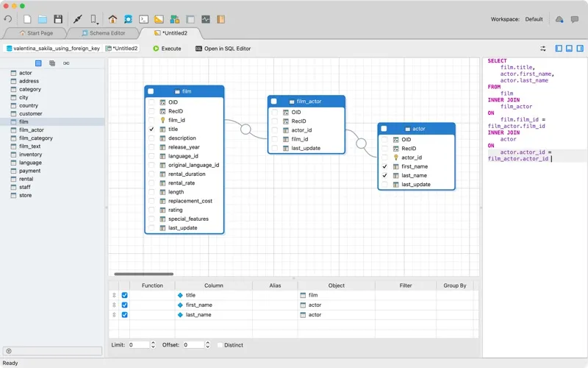This screenshot has height=368, width=588.
Task: Click the Alias column header
Action: coord(275,286)
